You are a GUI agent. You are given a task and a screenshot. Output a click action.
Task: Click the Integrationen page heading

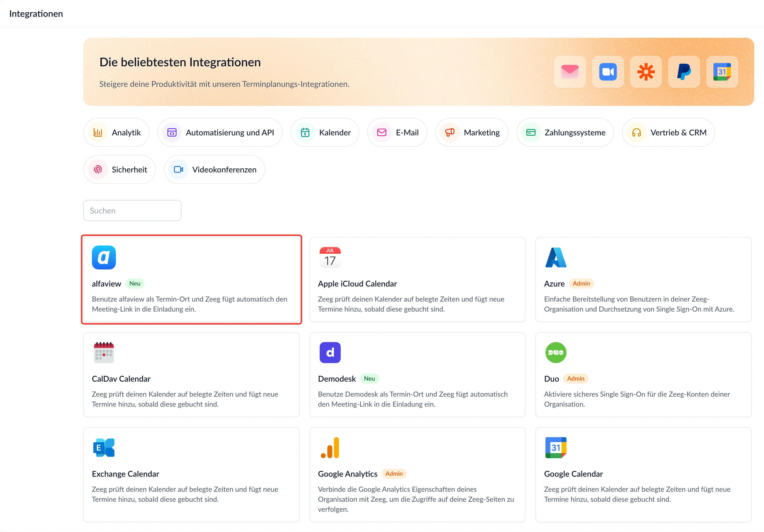[x=36, y=14]
